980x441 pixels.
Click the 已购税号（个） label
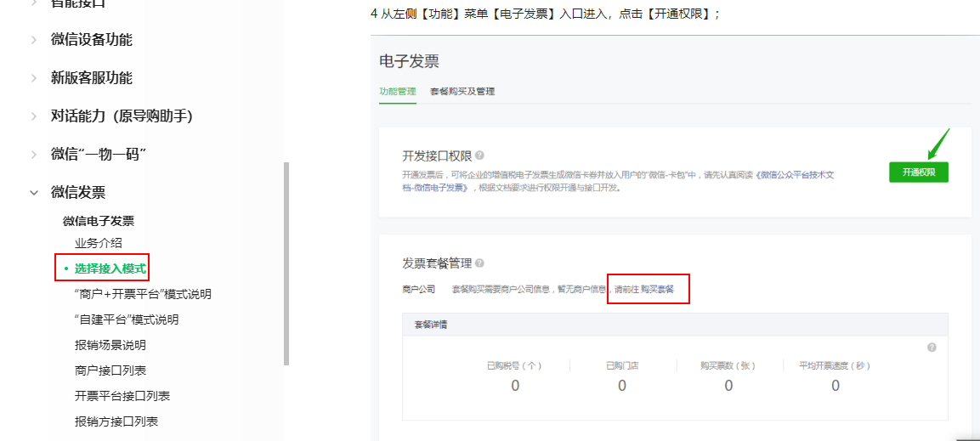515,366
